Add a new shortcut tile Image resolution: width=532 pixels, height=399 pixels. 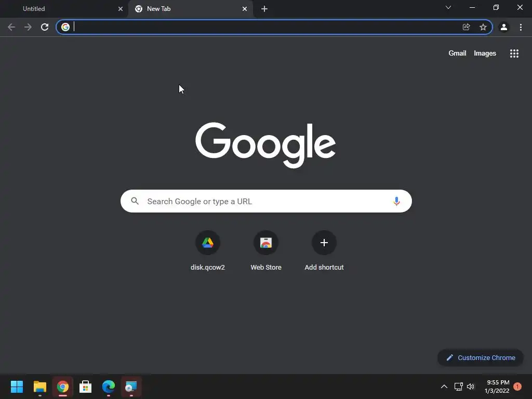pyautogui.click(x=324, y=251)
